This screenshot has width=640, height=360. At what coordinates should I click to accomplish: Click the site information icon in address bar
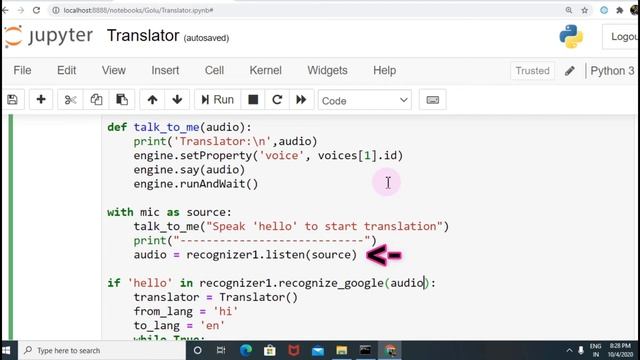pos(56,10)
